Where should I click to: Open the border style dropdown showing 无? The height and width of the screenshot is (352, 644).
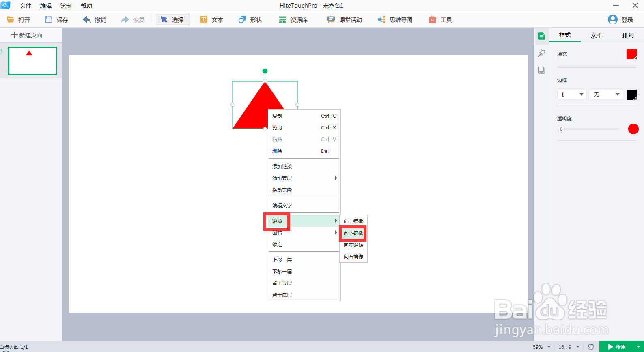[x=606, y=94]
